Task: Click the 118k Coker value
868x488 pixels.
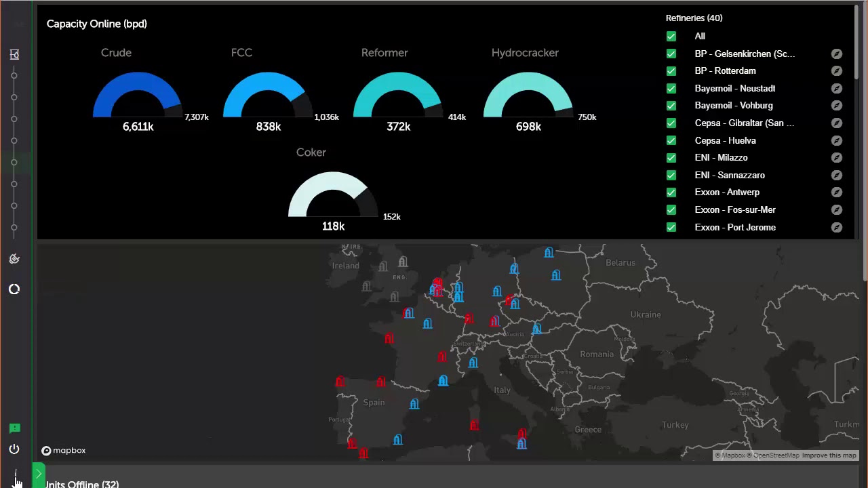Action: tap(333, 226)
